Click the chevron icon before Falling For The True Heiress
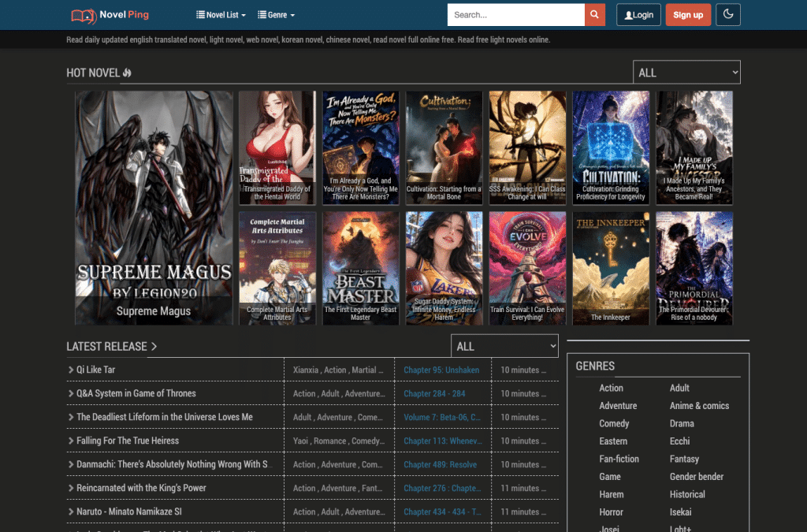807x532 pixels. [70, 441]
